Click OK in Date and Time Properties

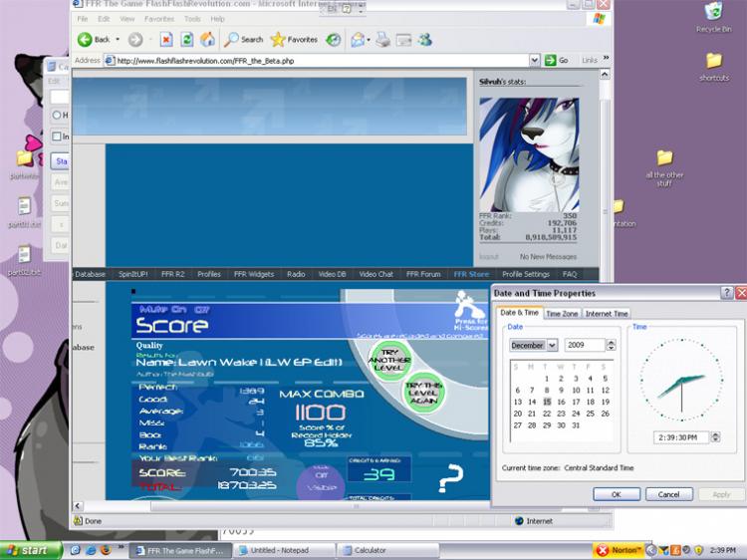point(617,494)
